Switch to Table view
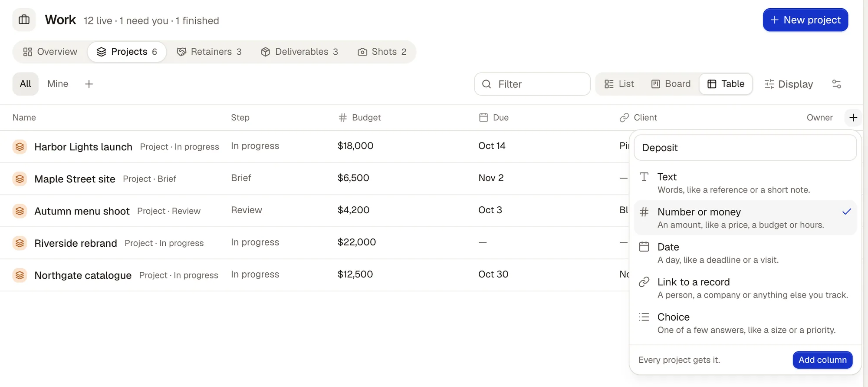This screenshot has width=868, height=387. pyautogui.click(x=726, y=84)
